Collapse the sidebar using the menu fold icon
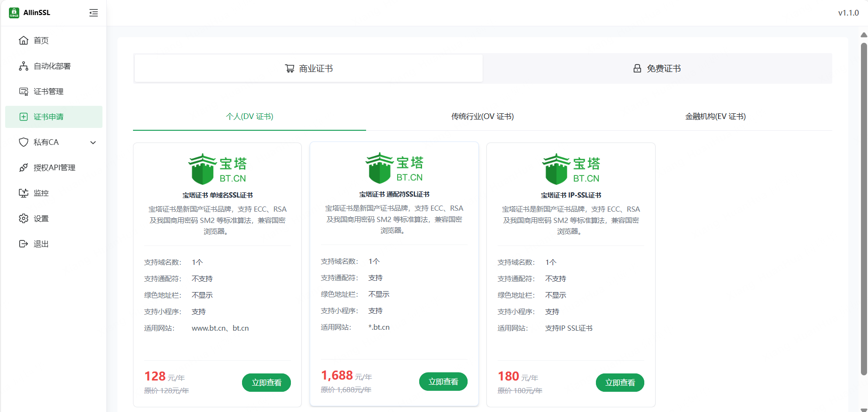 point(94,13)
